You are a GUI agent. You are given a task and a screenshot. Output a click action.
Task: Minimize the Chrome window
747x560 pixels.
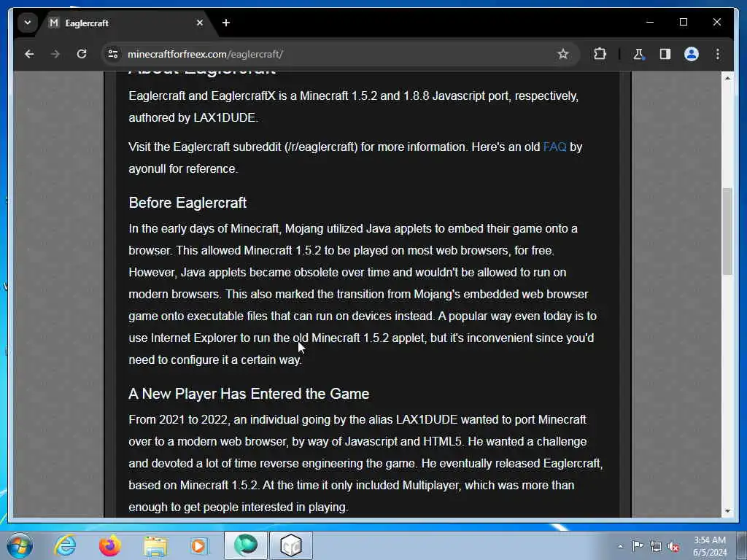[650, 23]
